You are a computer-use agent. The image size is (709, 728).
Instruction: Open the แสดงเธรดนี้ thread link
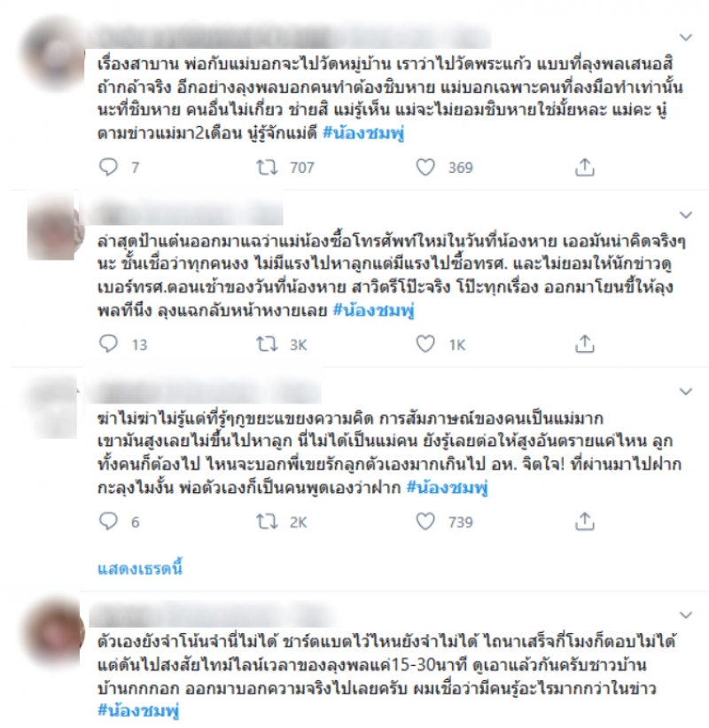(x=140, y=568)
